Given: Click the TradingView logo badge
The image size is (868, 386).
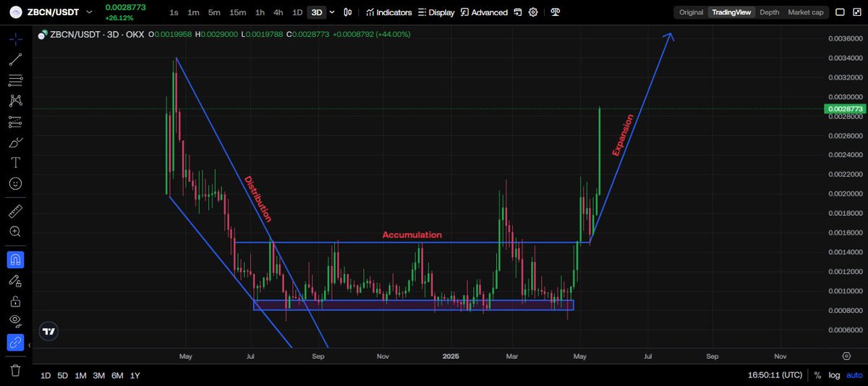Looking at the screenshot, I should [48, 331].
